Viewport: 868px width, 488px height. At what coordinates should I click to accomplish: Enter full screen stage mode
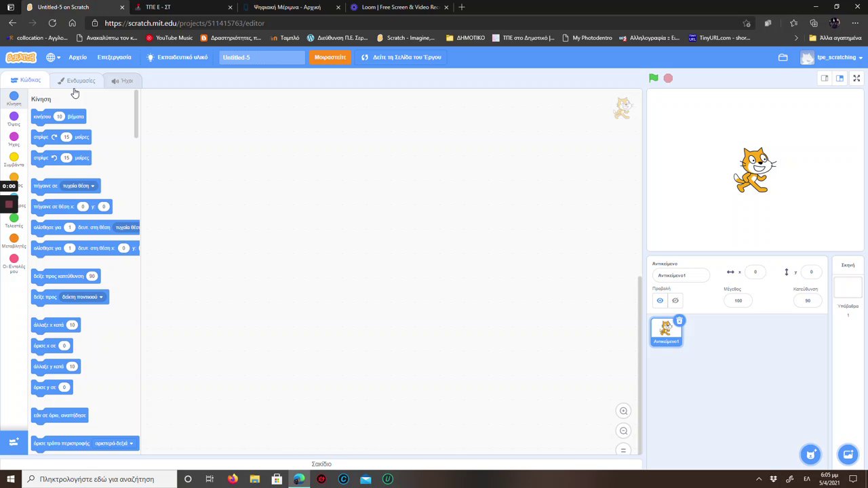[x=856, y=78]
